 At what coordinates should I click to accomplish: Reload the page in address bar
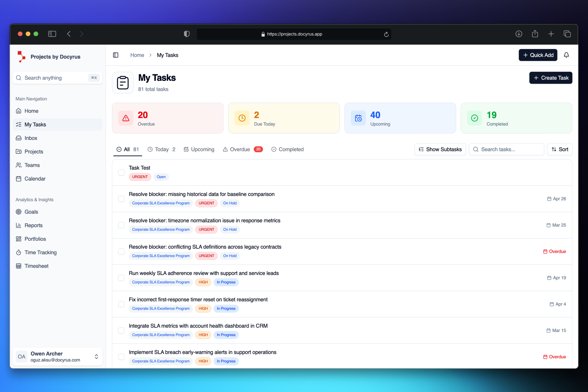(386, 34)
